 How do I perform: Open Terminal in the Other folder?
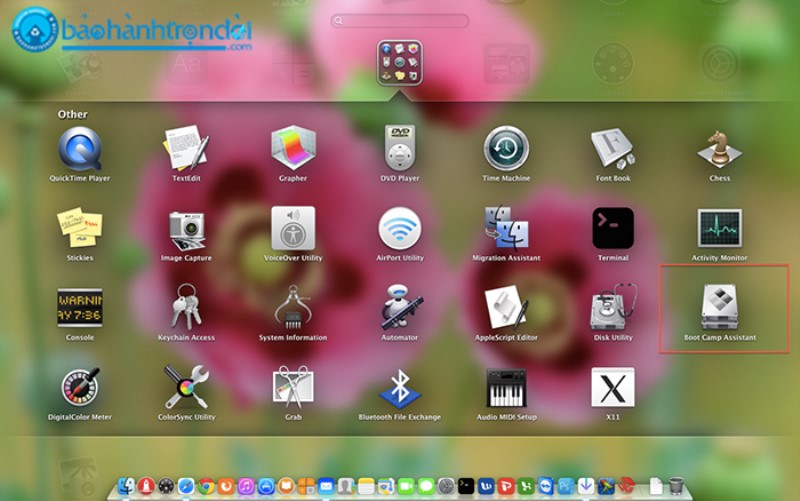click(x=613, y=228)
